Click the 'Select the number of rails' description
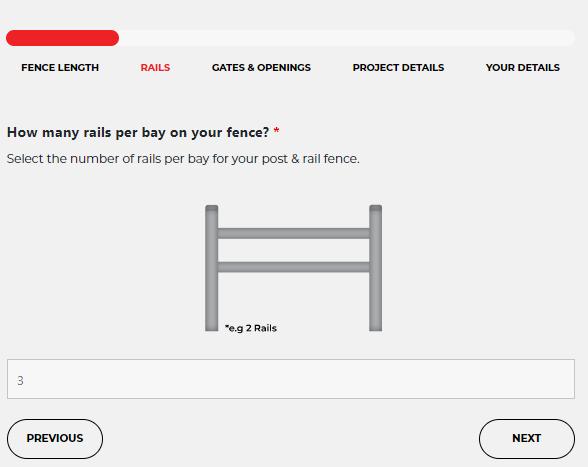588x467 pixels. pos(183,159)
